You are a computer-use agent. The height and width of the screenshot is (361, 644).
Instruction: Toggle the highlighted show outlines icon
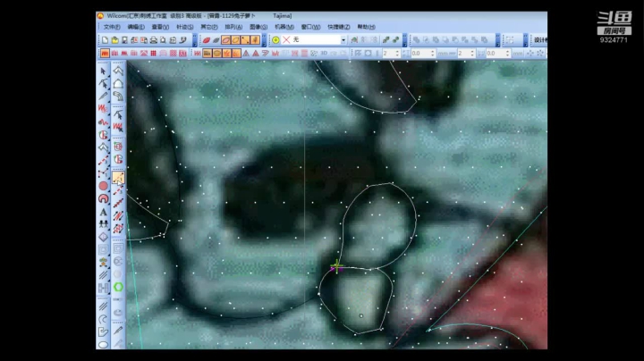226,40
